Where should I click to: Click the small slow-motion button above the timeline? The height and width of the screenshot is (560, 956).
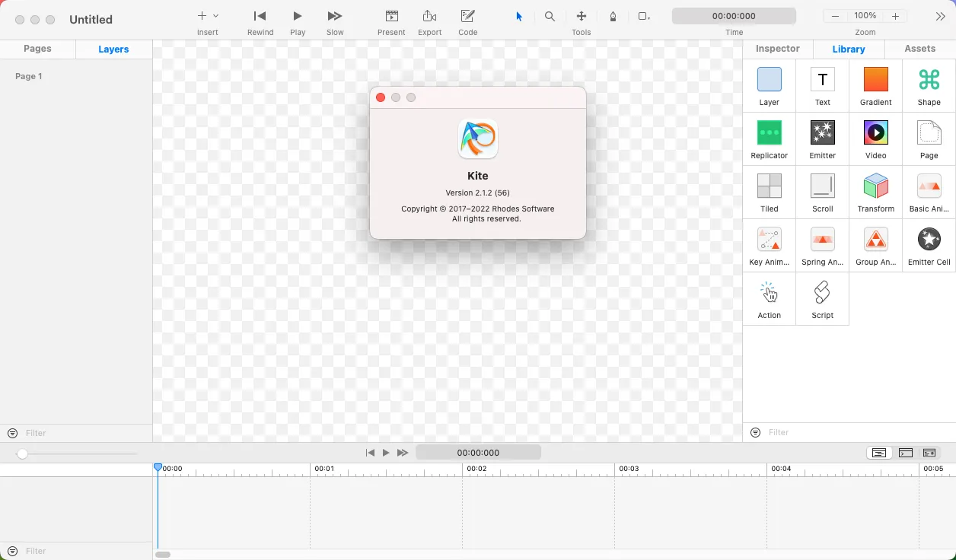coord(403,453)
